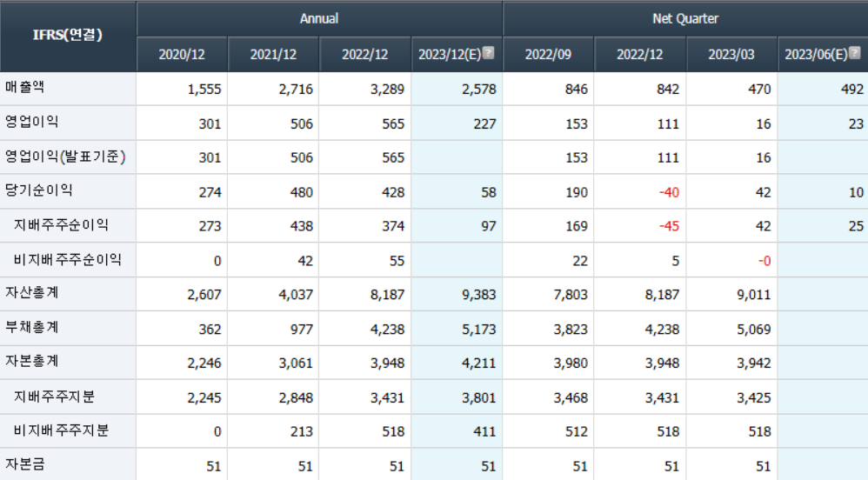
Task: Click 자본총계 value 3,980 for 2022/09
Action: (571, 363)
